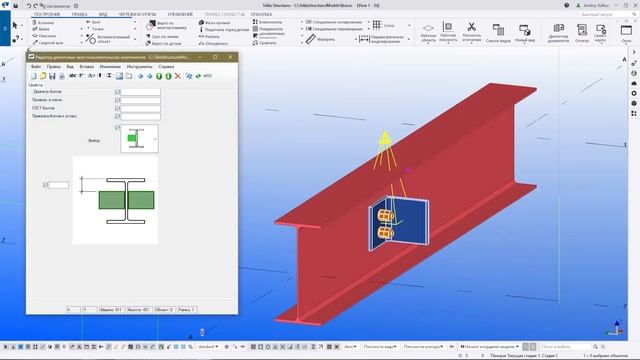Click the Свойства tab in dialog editor
This screenshot has width=640, height=360.
(x=36, y=85)
